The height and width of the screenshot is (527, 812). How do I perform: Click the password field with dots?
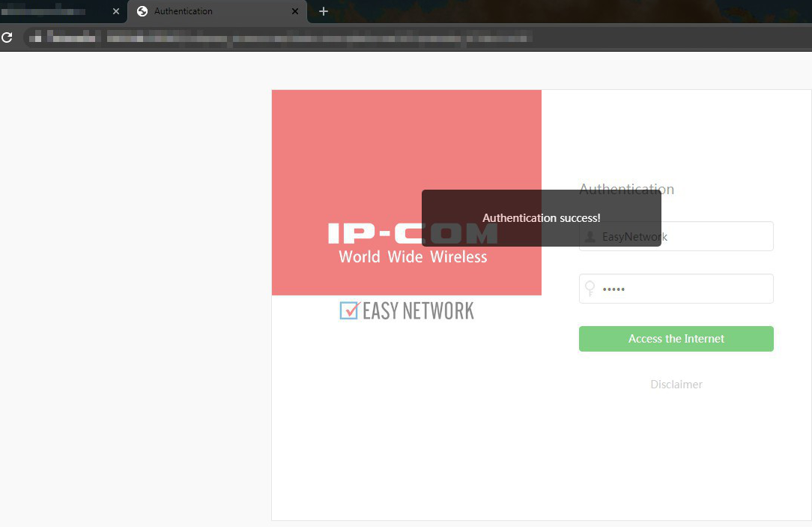[x=676, y=289]
